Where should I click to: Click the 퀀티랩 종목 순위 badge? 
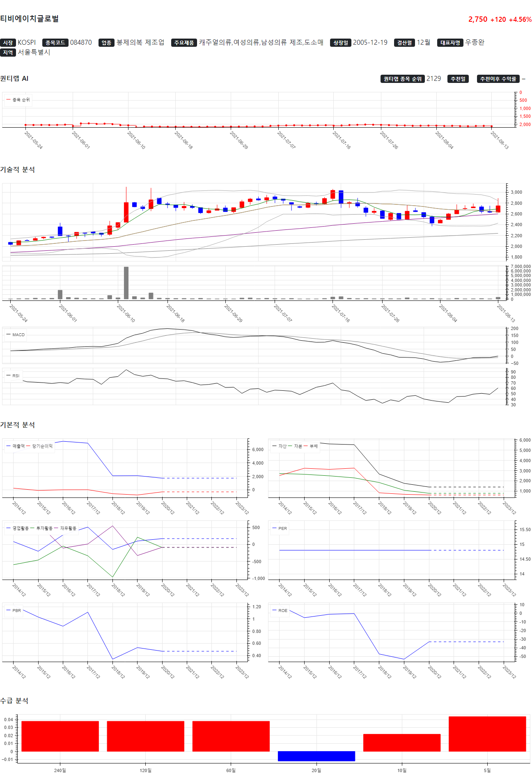click(403, 79)
